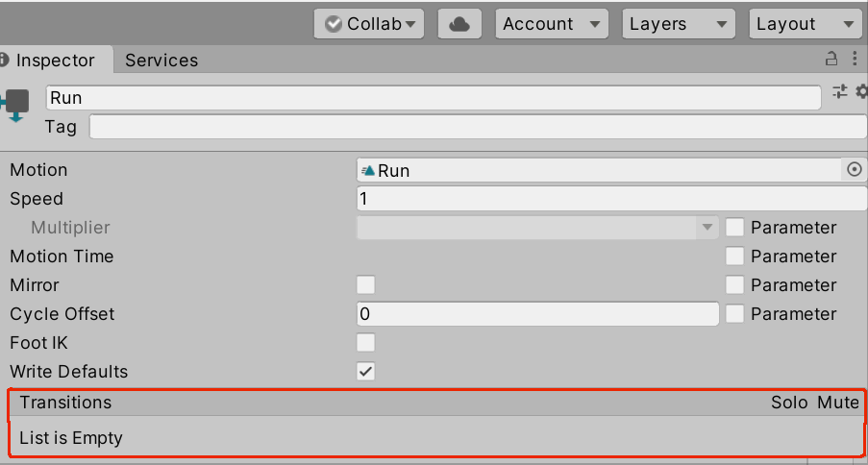
Task: Switch to the Services tab
Action: [x=161, y=61]
